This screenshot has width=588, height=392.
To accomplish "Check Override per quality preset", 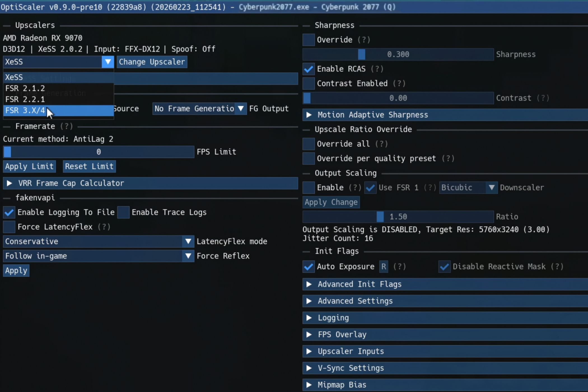I will [309, 158].
